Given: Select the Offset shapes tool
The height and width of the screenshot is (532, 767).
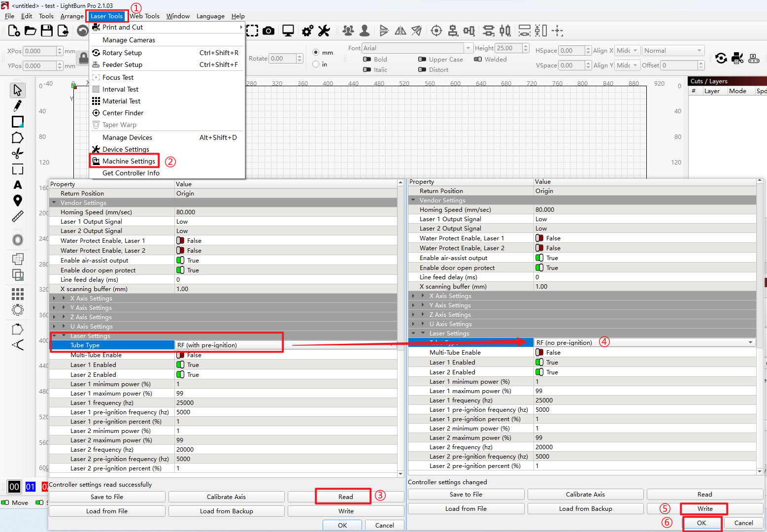Looking at the screenshot, I should (x=18, y=240).
